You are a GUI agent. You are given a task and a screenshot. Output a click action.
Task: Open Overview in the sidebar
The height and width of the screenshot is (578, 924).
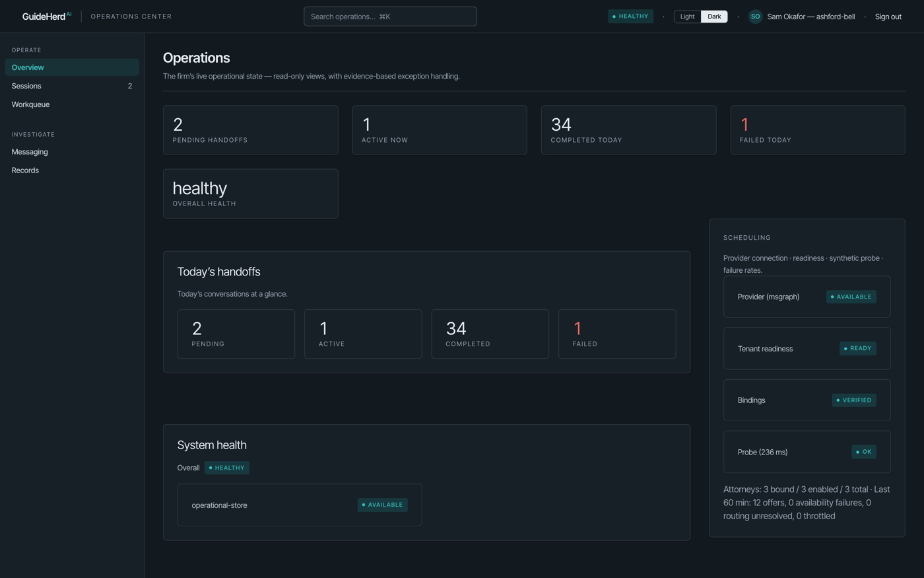72,67
